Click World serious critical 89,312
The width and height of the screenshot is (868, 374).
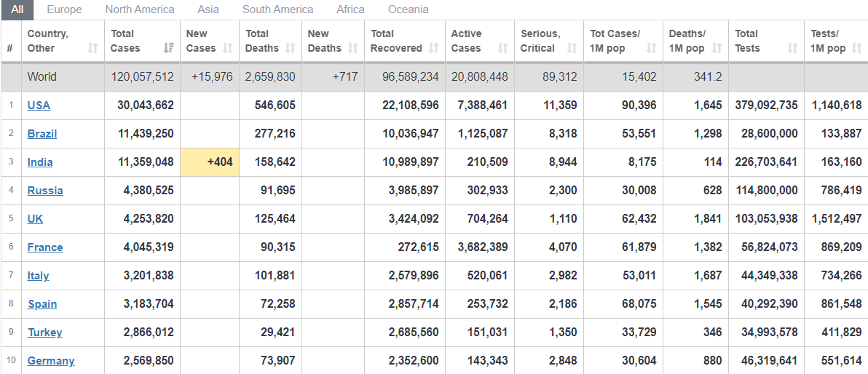coord(560,77)
